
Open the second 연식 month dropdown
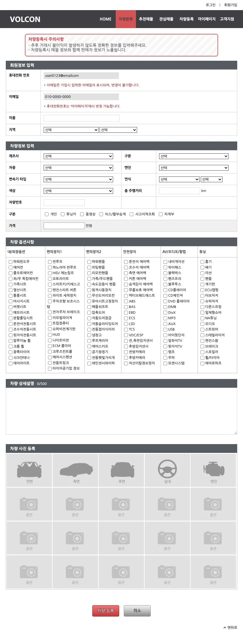(x=211, y=179)
